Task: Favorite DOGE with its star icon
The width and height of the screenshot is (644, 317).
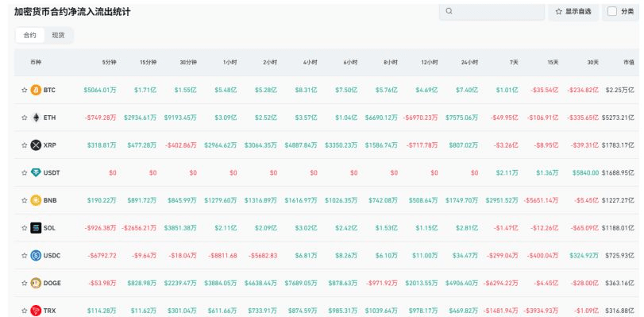Action: coord(25,283)
